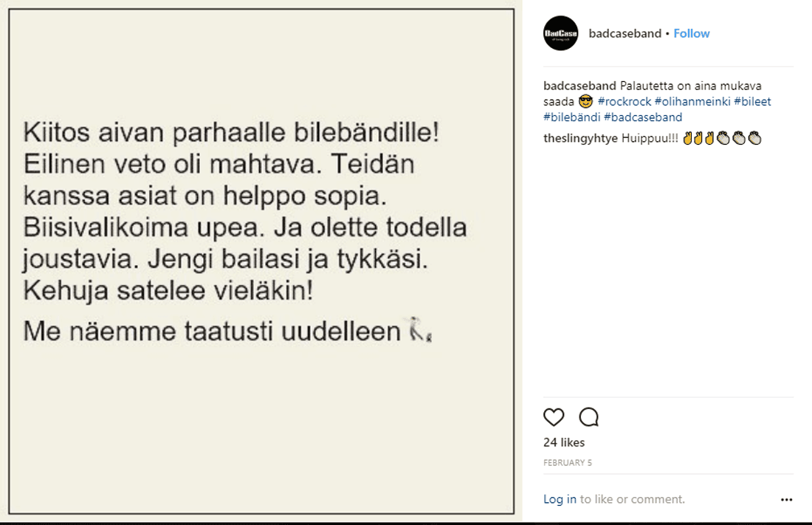This screenshot has width=812, height=525.
Task: Follow the badcaseband account
Action: point(692,33)
